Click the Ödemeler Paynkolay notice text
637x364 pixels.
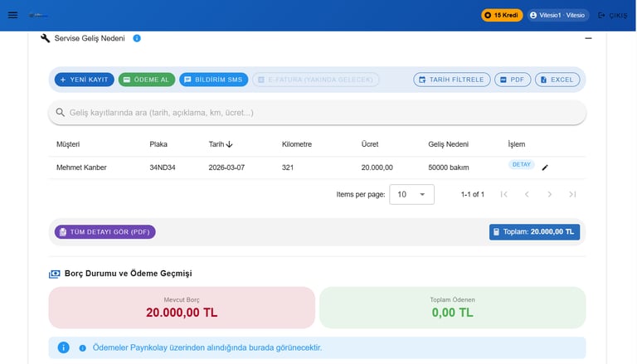pyautogui.click(x=207, y=347)
